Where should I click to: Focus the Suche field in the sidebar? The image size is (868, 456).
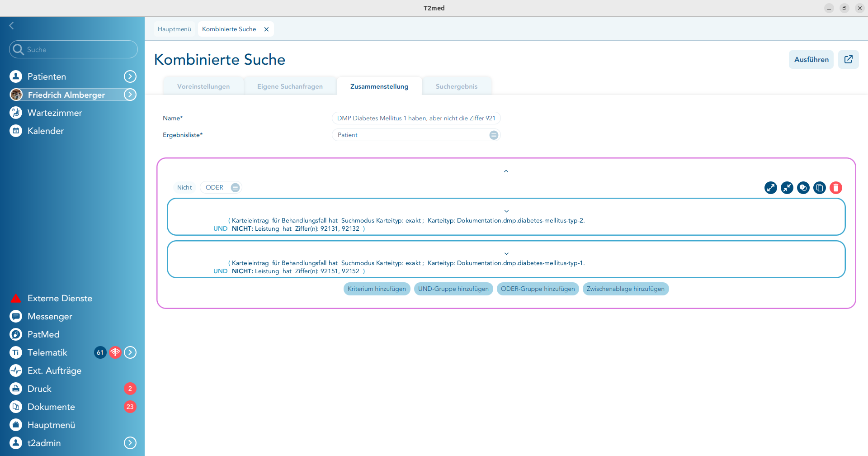(73, 49)
